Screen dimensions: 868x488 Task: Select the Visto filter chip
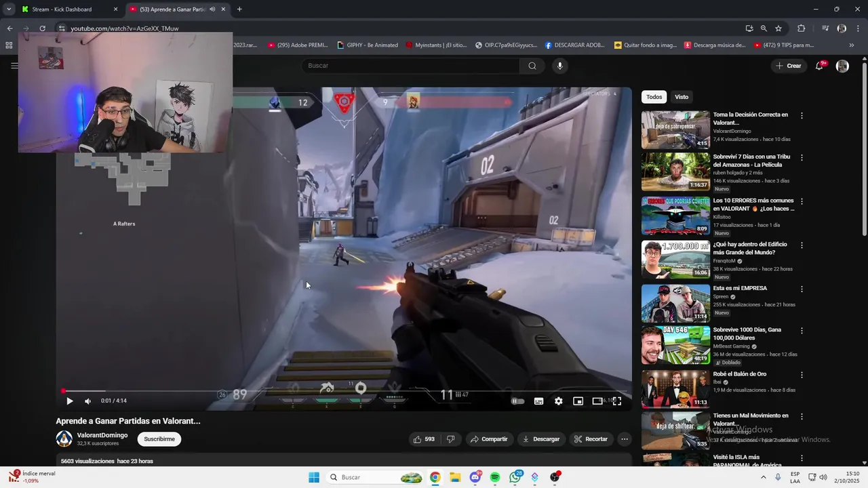(x=682, y=97)
